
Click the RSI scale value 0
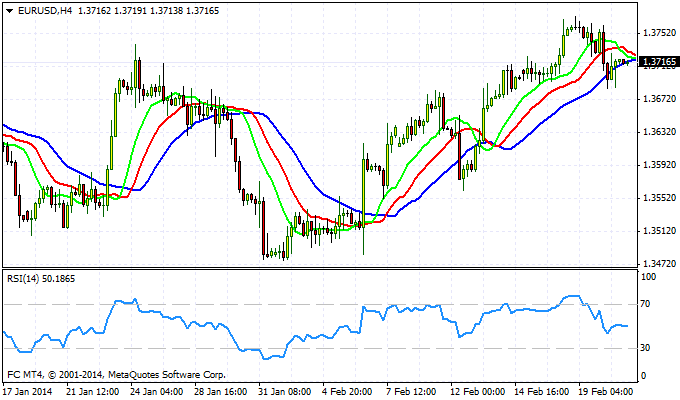643,376
